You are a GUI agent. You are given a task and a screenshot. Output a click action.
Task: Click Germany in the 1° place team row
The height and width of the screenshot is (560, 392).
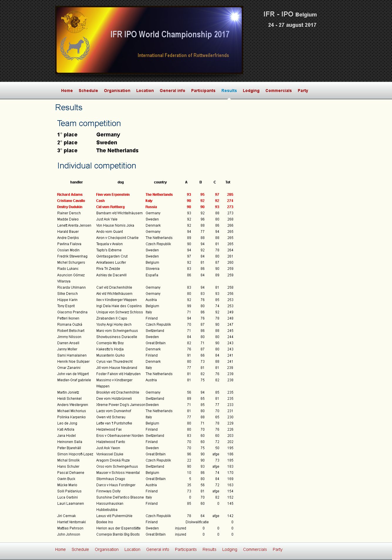coord(108,135)
